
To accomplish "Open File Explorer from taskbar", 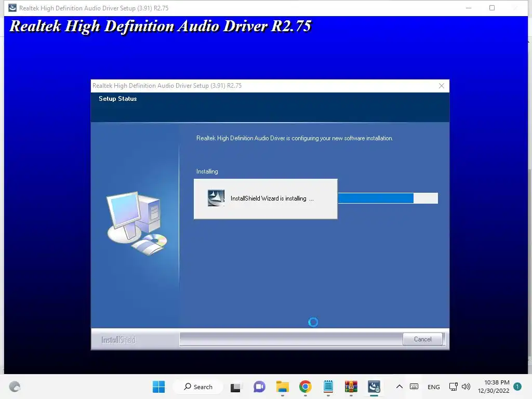I will [282, 387].
